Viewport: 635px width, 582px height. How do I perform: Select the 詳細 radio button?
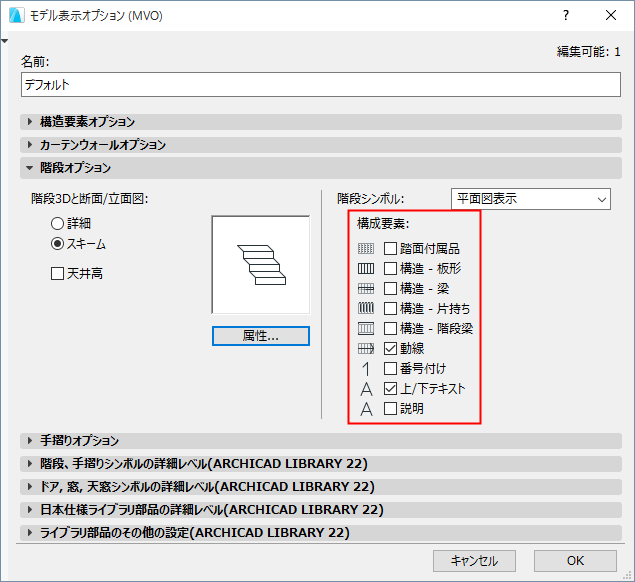point(58,223)
